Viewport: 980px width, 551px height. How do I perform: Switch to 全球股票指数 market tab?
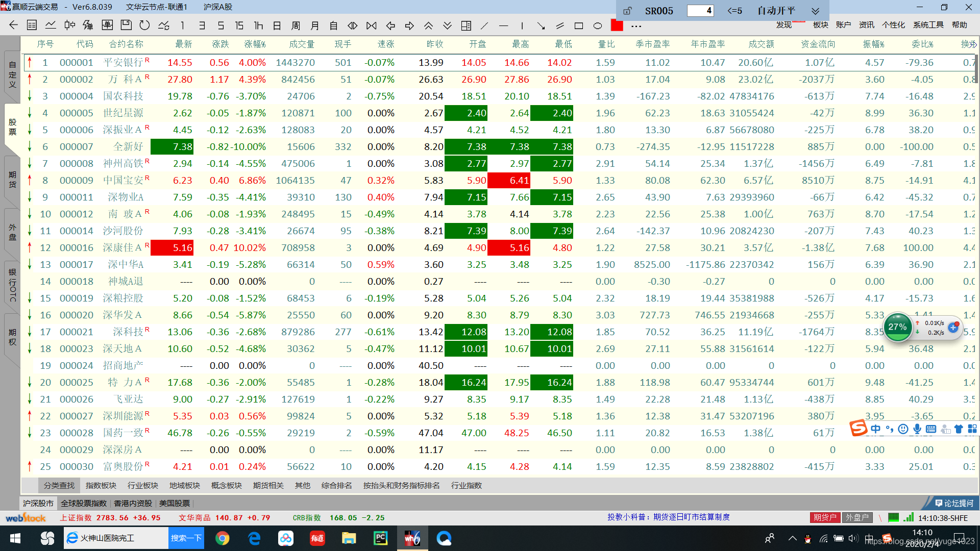pyautogui.click(x=84, y=503)
